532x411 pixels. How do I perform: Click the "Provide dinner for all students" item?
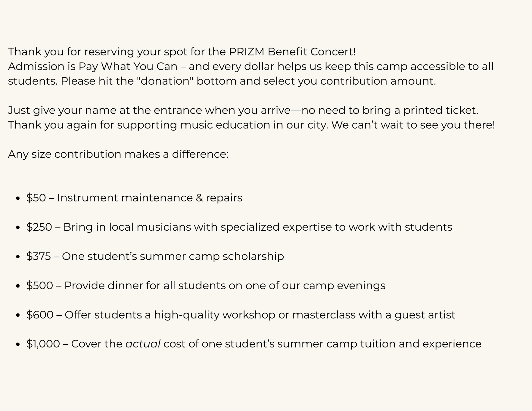point(225,285)
